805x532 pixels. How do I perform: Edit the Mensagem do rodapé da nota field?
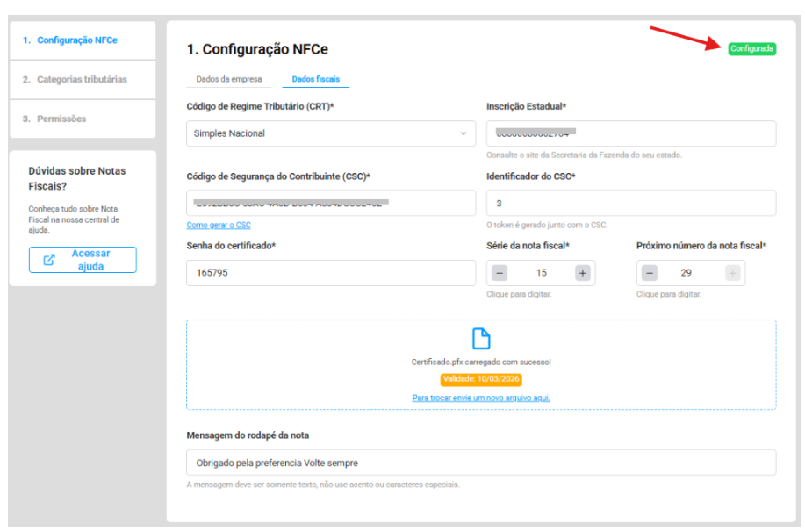pos(481,463)
